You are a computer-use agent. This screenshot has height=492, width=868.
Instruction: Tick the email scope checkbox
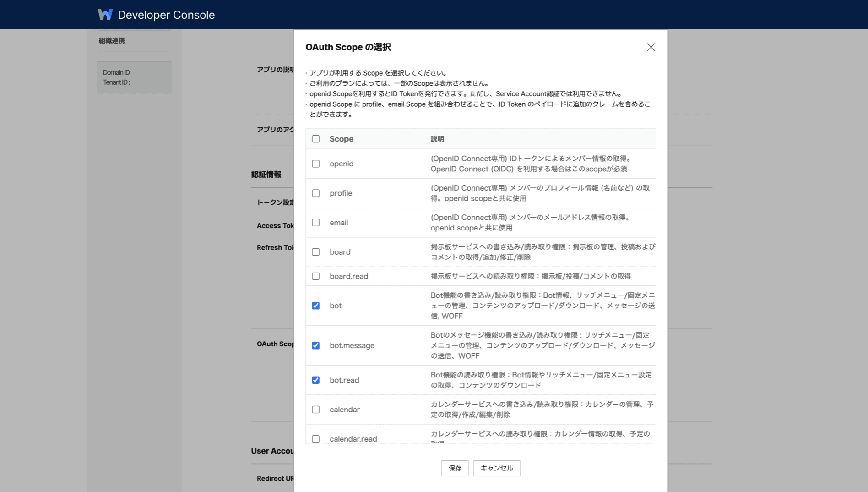(x=316, y=223)
